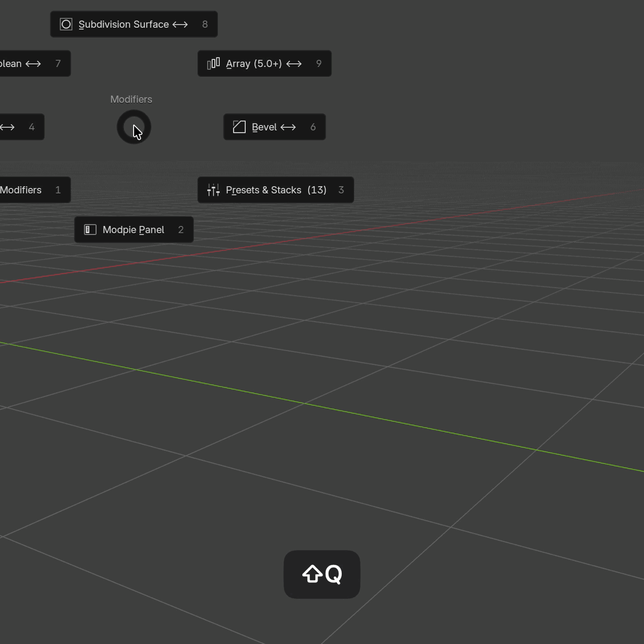
Task: Choose the Modifiers entry numbered 1
Action: [x=35, y=190]
